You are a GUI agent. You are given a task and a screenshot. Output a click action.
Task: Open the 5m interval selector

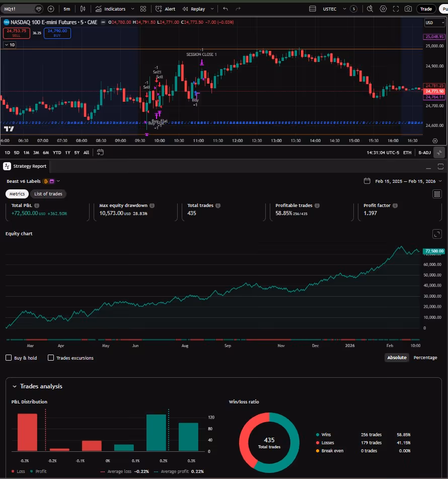[67, 9]
